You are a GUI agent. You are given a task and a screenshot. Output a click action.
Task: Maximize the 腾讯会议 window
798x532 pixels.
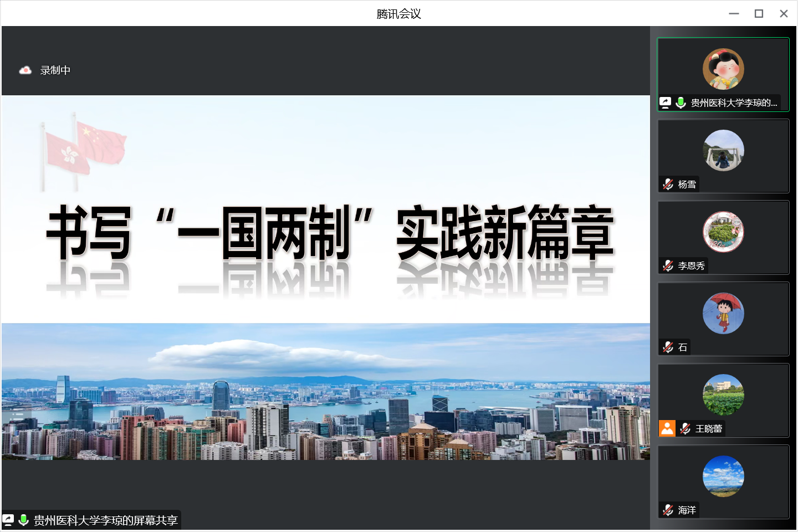tap(759, 14)
